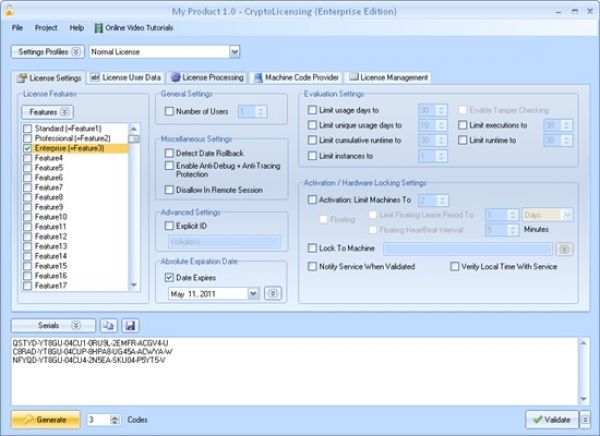
Task: Check Activation: Limit Machines To
Action: tap(312, 199)
